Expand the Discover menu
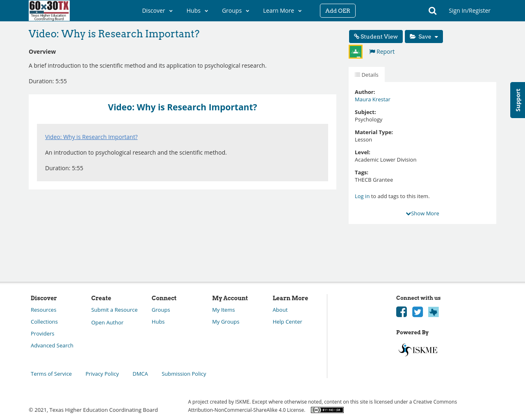The image size is (525, 420). pyautogui.click(x=157, y=11)
